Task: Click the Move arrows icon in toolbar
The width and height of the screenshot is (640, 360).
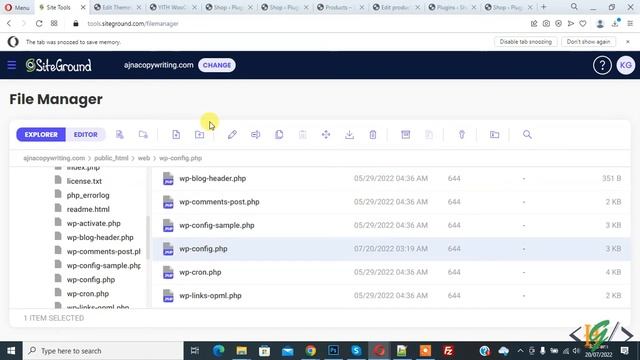Action: coord(326,134)
